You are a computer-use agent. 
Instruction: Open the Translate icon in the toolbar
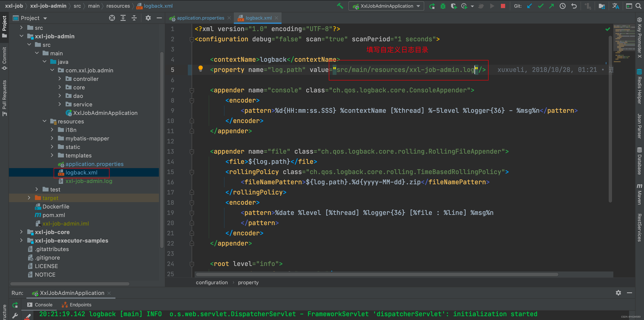615,6
